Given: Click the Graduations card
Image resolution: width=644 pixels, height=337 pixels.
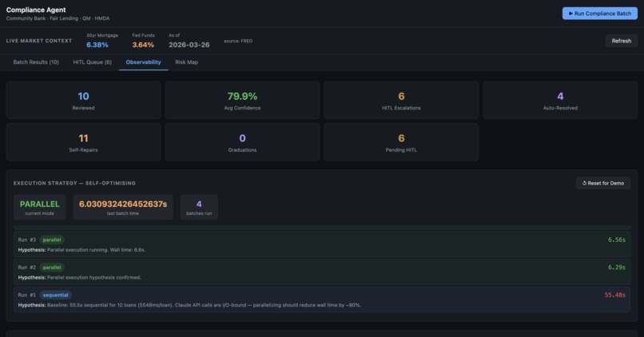Looking at the screenshot, I should (x=242, y=142).
